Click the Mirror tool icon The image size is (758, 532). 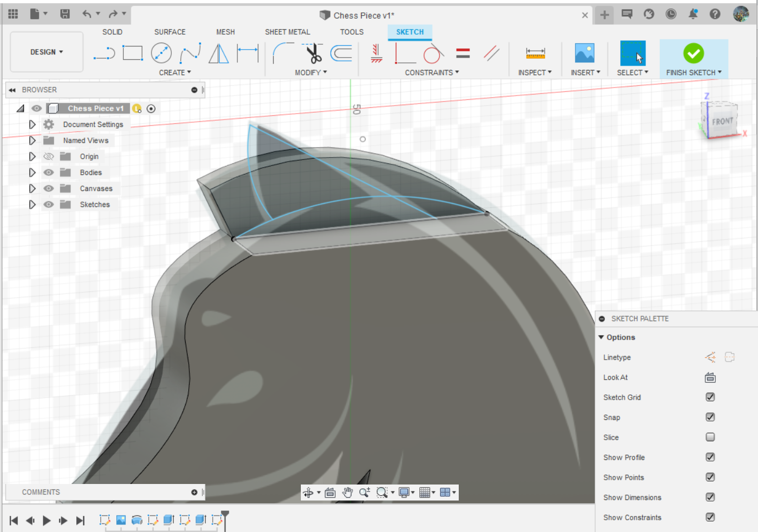(219, 53)
